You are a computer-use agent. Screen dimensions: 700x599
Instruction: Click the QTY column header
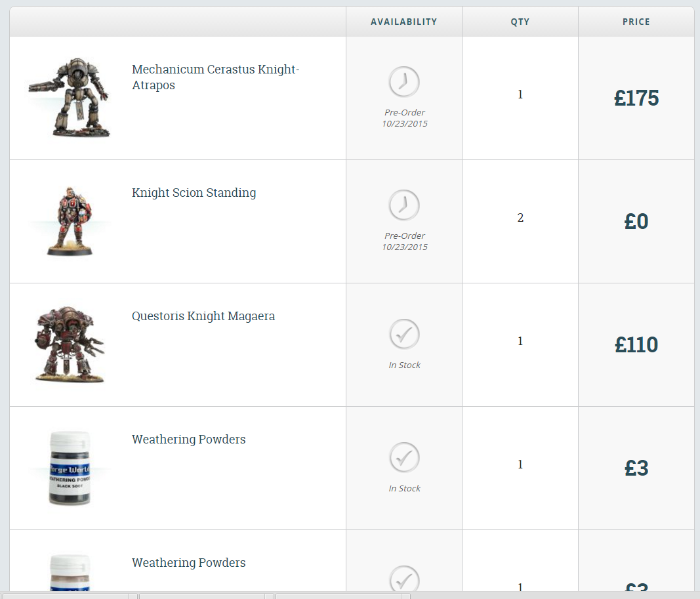pos(520,22)
